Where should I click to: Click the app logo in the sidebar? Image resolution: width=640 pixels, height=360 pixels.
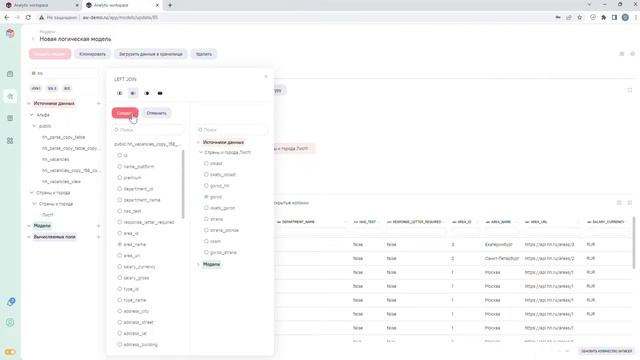pos(10,33)
